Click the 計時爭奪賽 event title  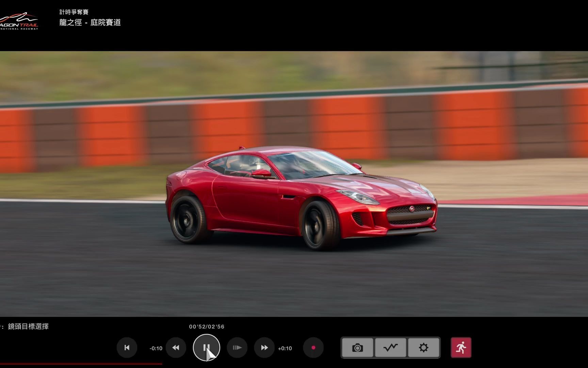73,12
